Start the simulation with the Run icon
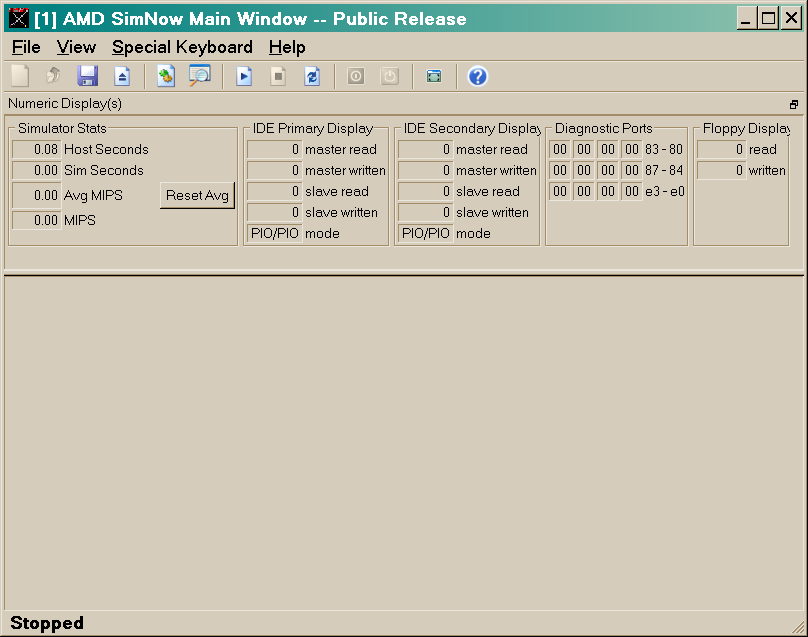This screenshot has height=637, width=808. click(x=243, y=76)
